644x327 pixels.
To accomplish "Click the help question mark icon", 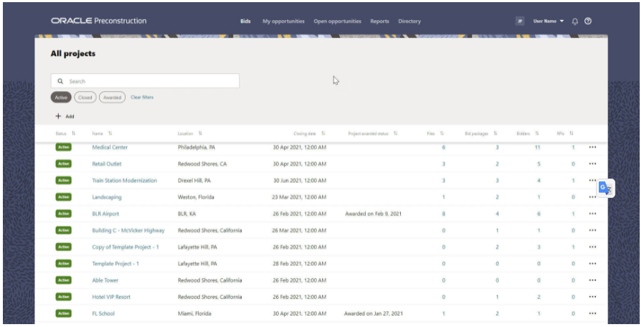I will click(588, 22).
